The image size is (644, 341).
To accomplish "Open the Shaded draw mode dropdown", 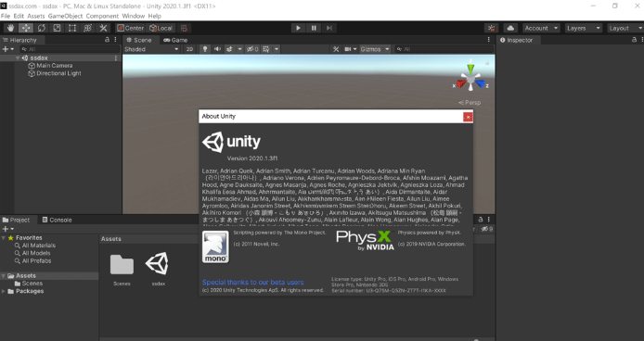I will tap(151, 49).
